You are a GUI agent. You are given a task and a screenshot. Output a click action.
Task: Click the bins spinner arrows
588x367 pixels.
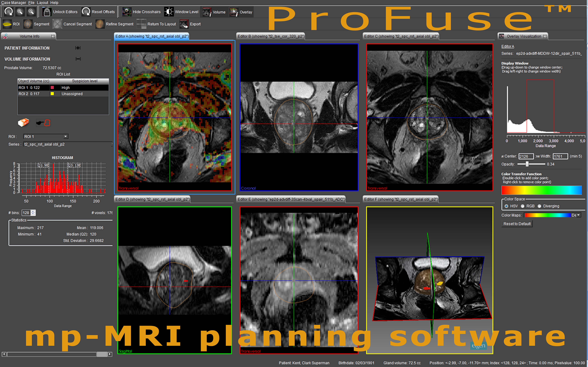(x=33, y=213)
